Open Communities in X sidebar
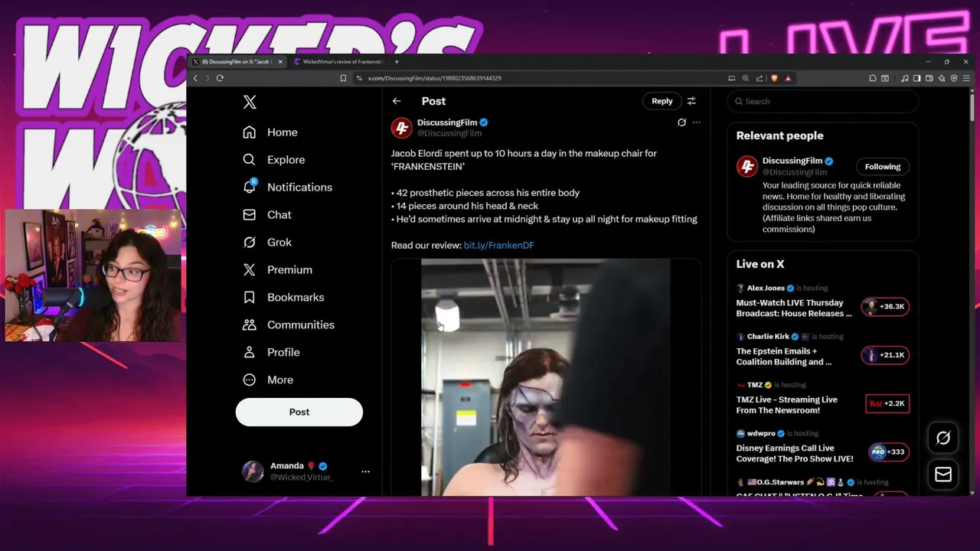The height and width of the screenshot is (551, 980). pyautogui.click(x=289, y=325)
